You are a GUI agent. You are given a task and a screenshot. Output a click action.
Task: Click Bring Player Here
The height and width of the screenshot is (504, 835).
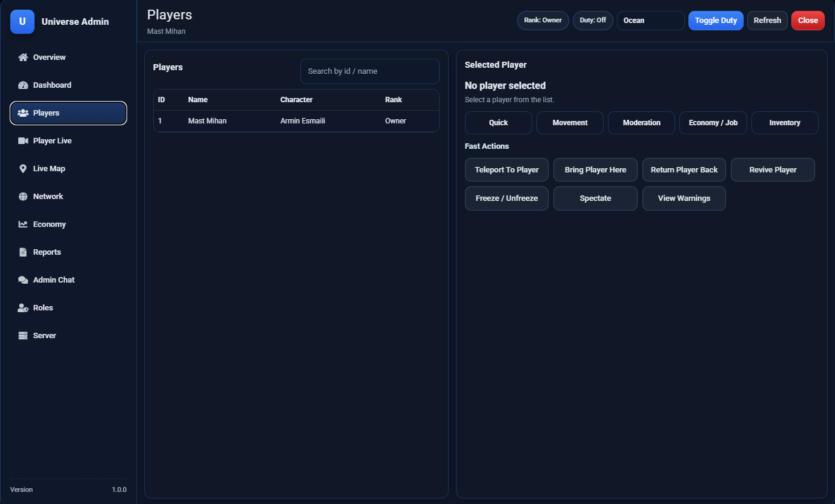595,170
